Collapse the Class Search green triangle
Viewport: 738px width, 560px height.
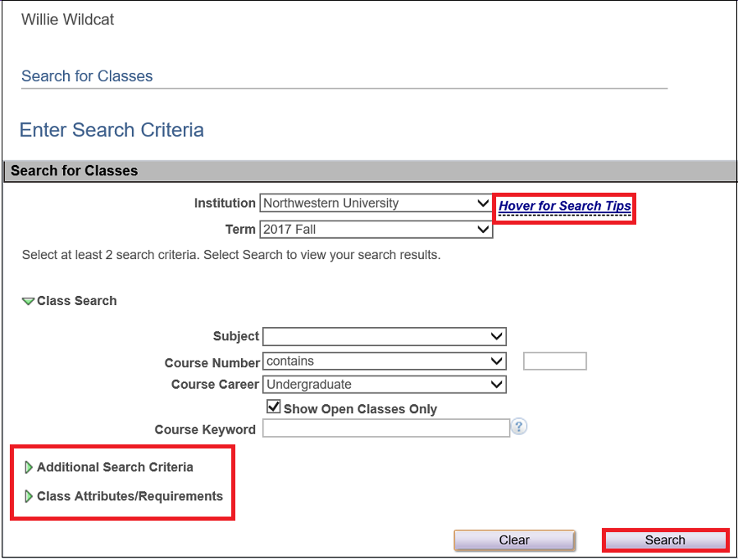[x=28, y=301]
